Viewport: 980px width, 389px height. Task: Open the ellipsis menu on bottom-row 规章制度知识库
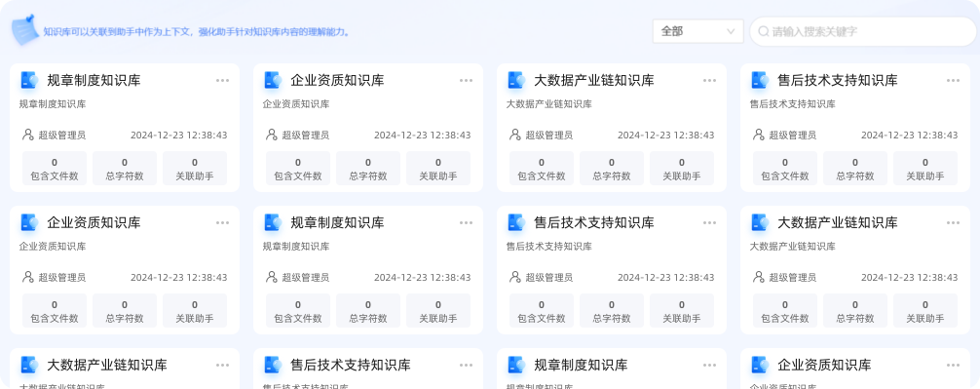pyautogui.click(x=709, y=366)
